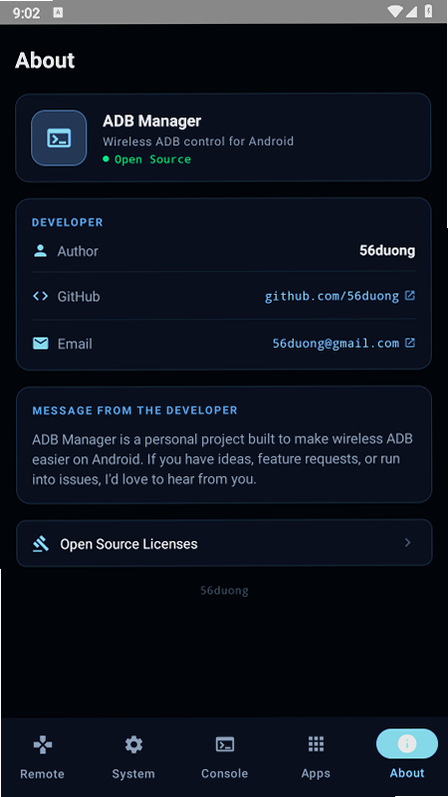Go to the Apps tab
Image resolution: width=448 pixels, height=797 pixels.
316,757
